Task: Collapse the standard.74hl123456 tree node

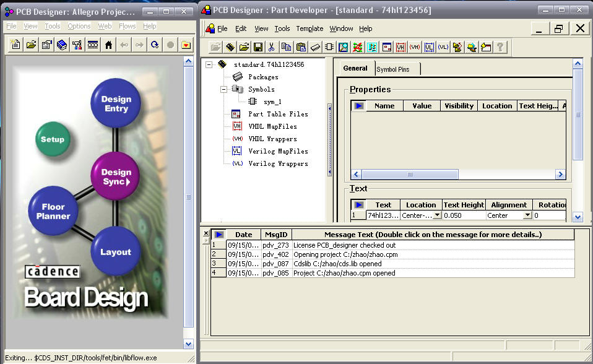Action: (x=209, y=64)
